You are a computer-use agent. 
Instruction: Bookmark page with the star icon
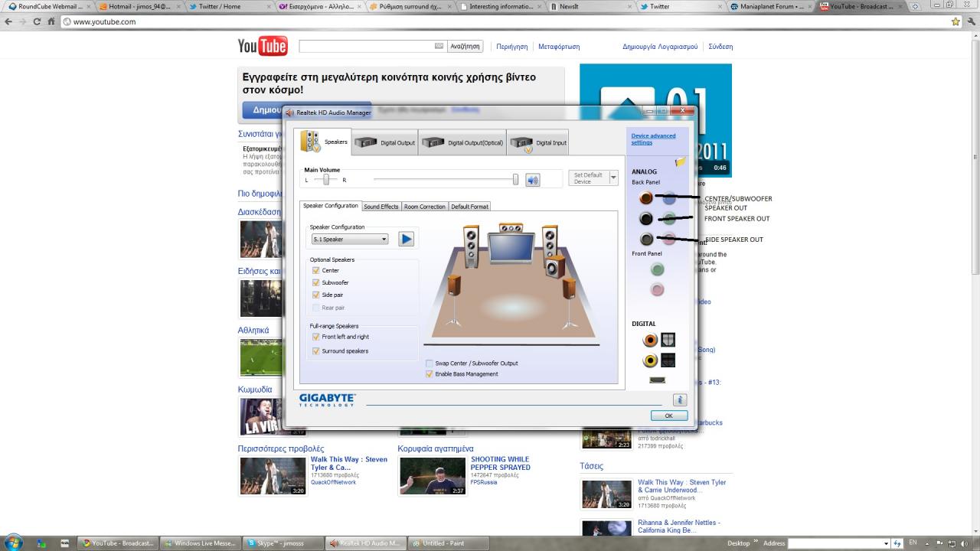pos(955,21)
